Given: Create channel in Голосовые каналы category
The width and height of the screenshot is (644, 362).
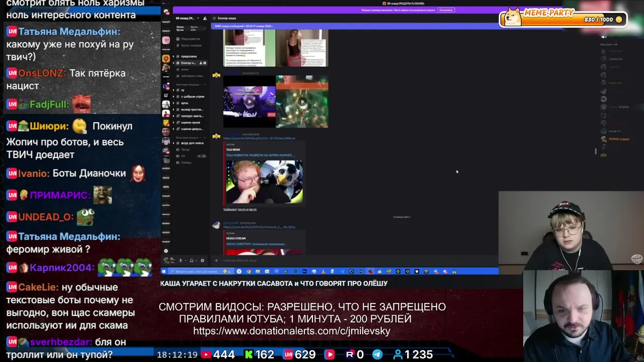Looking at the screenshot, I should tap(205, 137).
